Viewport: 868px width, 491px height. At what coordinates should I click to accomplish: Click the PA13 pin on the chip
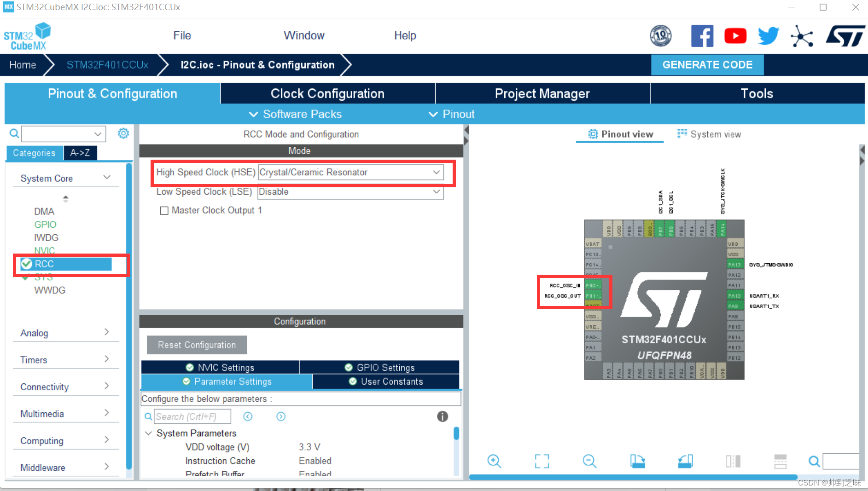click(735, 265)
